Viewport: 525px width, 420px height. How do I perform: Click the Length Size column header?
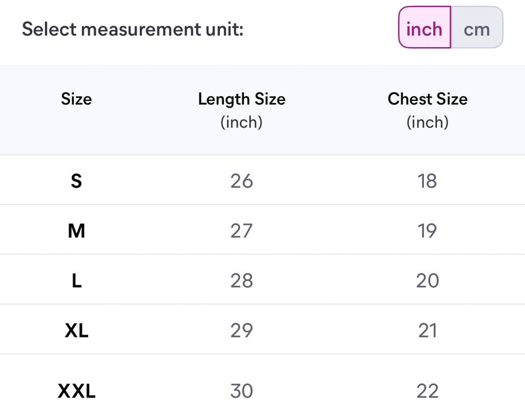point(241,99)
